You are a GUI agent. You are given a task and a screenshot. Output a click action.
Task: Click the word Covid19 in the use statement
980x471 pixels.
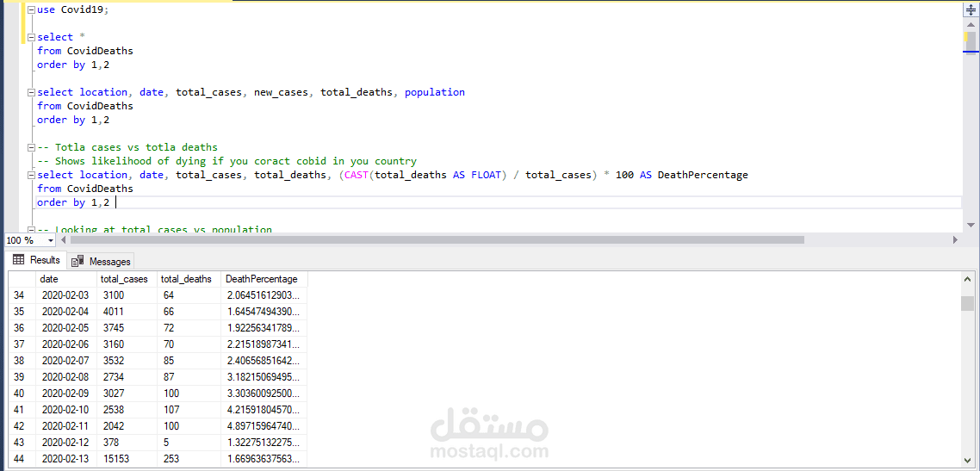[x=82, y=9]
